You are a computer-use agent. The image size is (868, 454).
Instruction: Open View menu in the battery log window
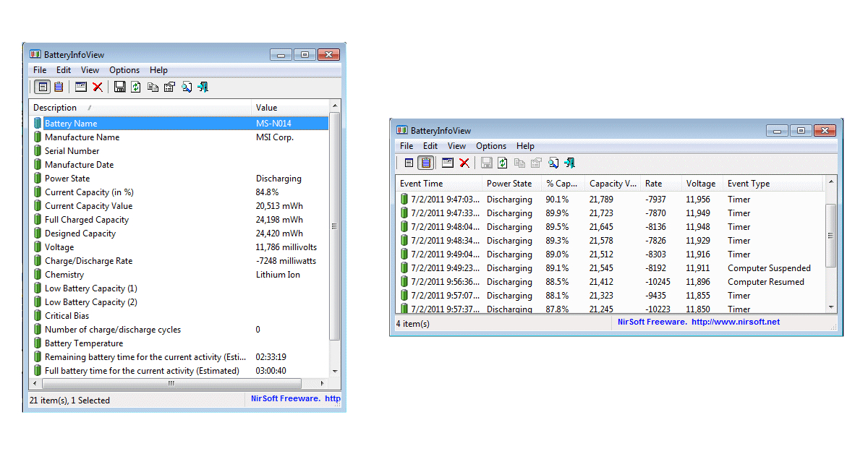coord(456,146)
